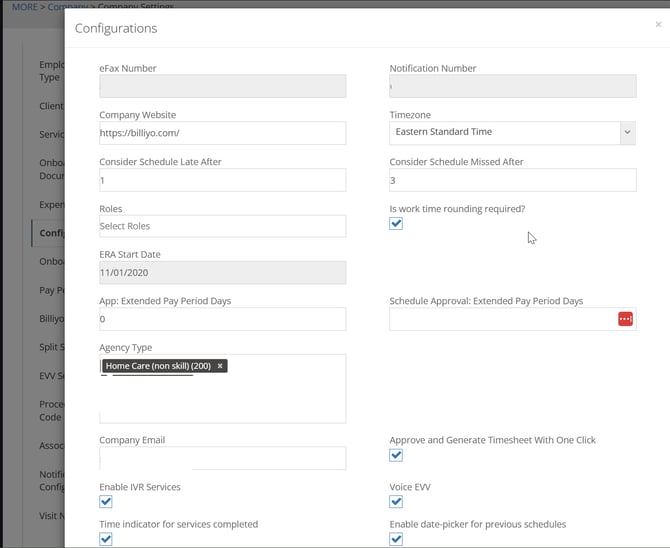Click the Consider Schedule Late After field
The image size is (670, 548).
pyautogui.click(x=222, y=180)
